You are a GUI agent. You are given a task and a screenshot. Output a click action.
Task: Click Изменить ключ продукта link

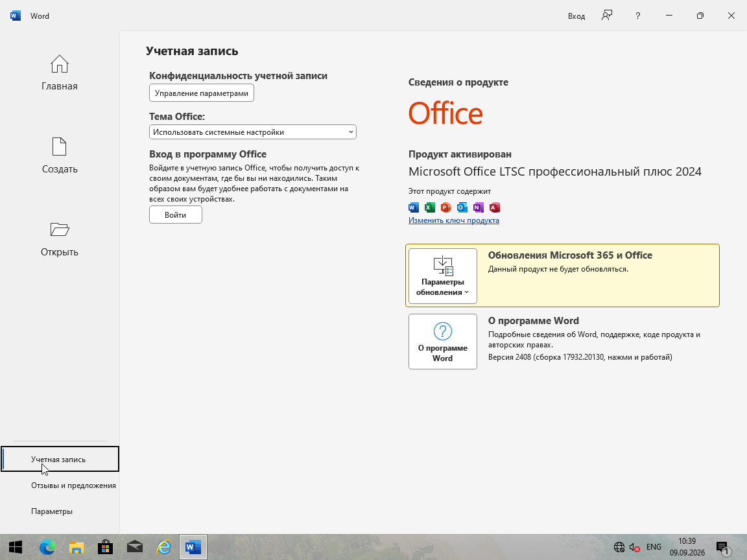(x=453, y=220)
